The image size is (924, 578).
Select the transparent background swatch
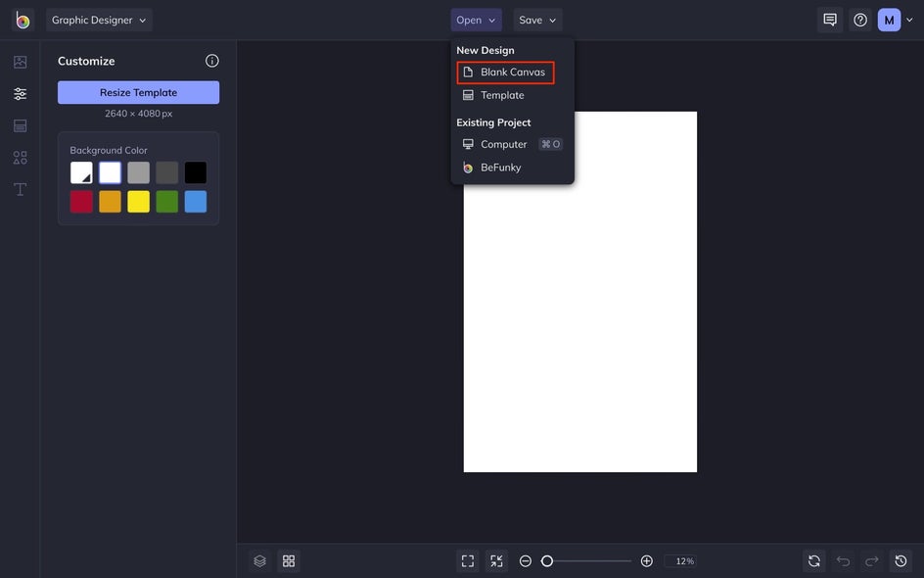(x=81, y=172)
